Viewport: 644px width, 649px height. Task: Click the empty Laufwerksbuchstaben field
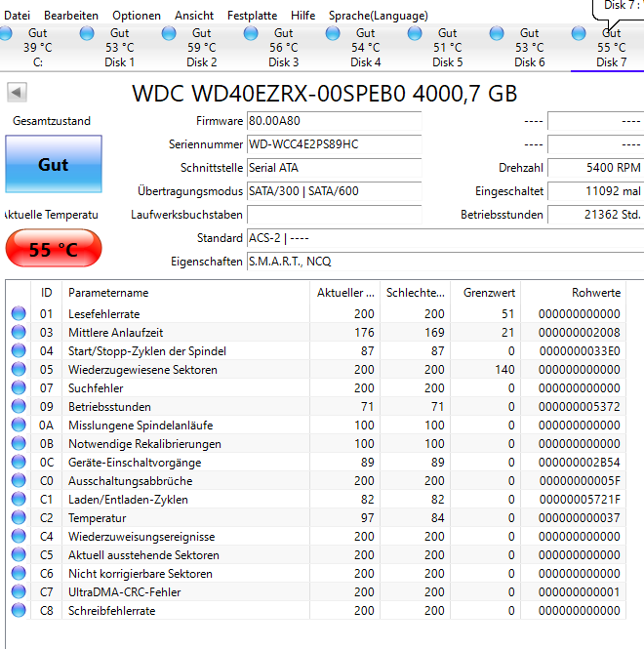335,215
